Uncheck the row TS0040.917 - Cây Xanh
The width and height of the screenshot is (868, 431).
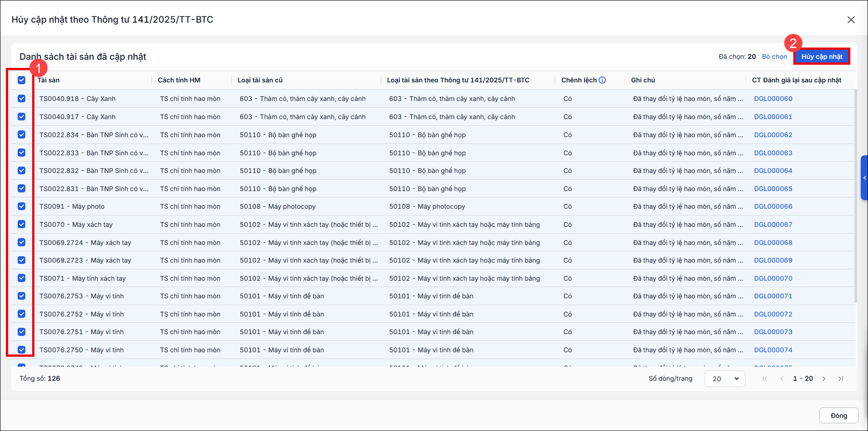tap(22, 117)
